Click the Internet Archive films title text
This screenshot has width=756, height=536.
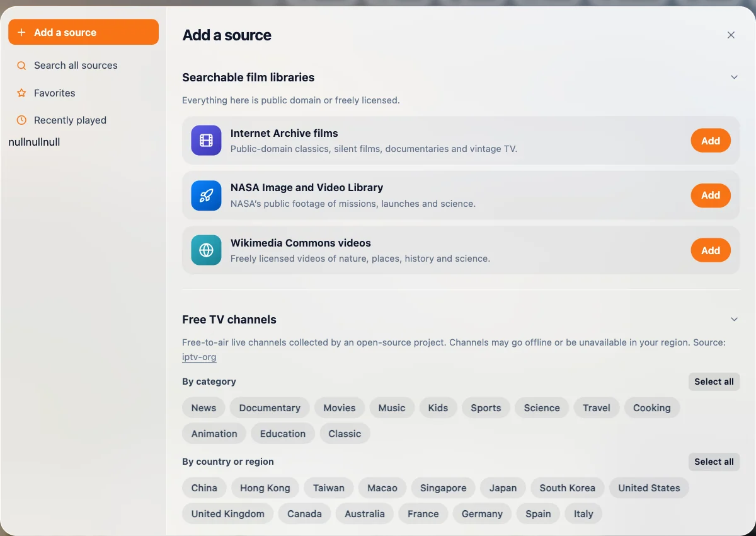tap(284, 133)
